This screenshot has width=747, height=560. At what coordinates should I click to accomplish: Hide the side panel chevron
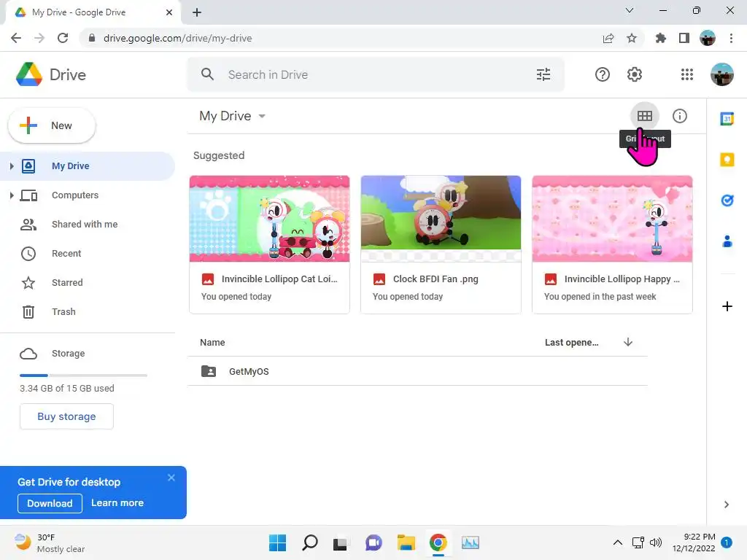(x=726, y=505)
